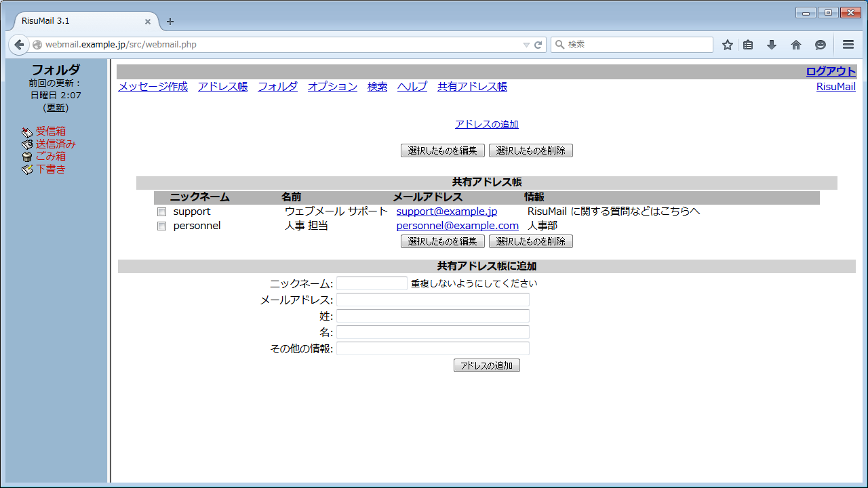Image resolution: width=868 pixels, height=488 pixels.
Task: Open the downloads arrow icon
Action: tap(772, 45)
